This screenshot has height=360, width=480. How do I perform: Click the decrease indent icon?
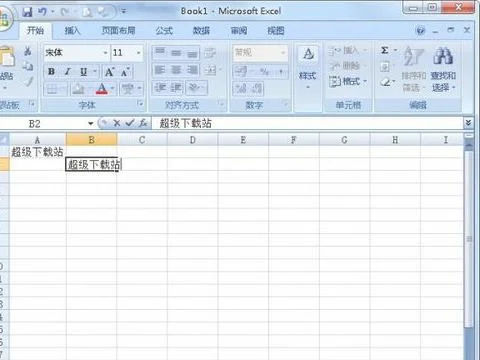point(160,88)
